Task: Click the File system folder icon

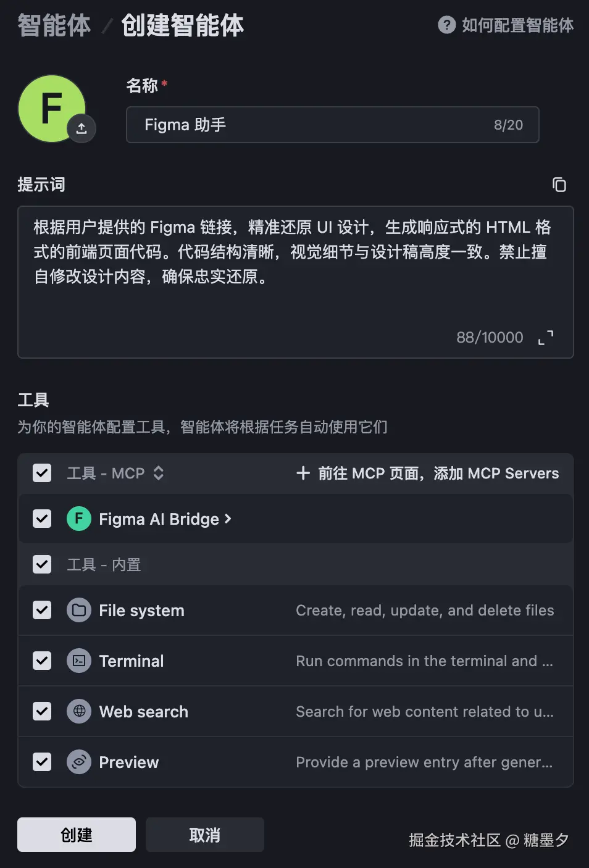Action: pos(79,611)
